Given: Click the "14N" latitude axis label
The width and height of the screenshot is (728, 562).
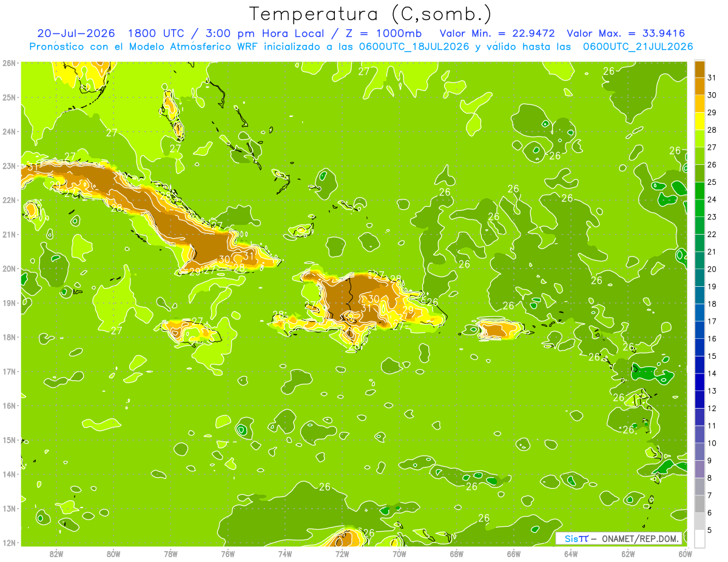Looking at the screenshot, I should tap(8, 474).
